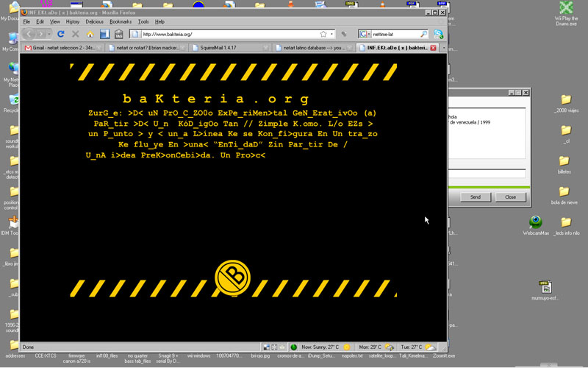The width and height of the screenshot is (588, 368).
Task: Open Wii Play the Drums desktop icon
Action: (565, 9)
